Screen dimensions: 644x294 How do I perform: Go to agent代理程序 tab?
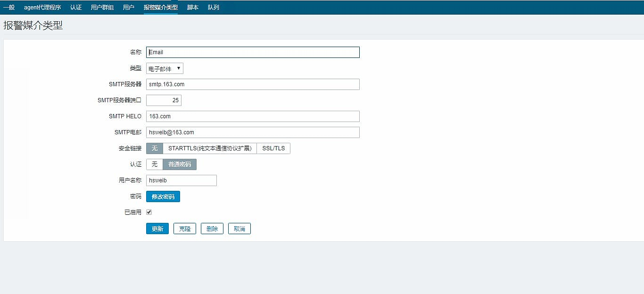pos(42,8)
